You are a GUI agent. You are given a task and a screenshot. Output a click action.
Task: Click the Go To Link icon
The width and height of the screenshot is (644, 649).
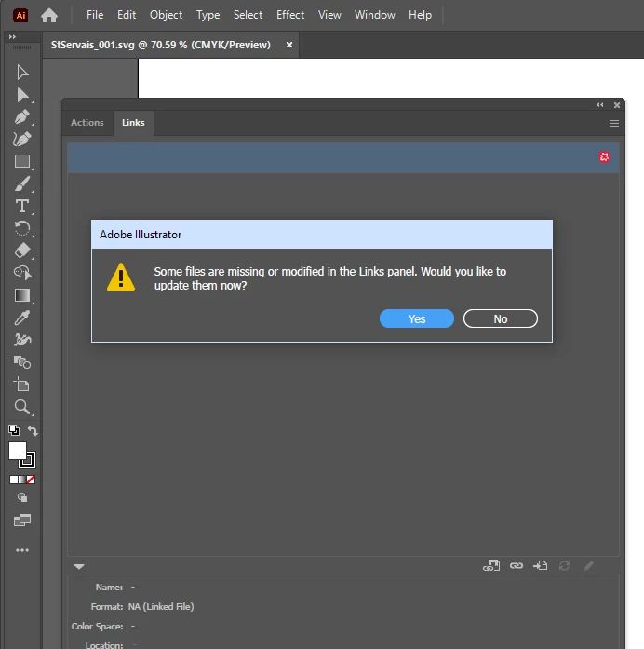pos(540,565)
